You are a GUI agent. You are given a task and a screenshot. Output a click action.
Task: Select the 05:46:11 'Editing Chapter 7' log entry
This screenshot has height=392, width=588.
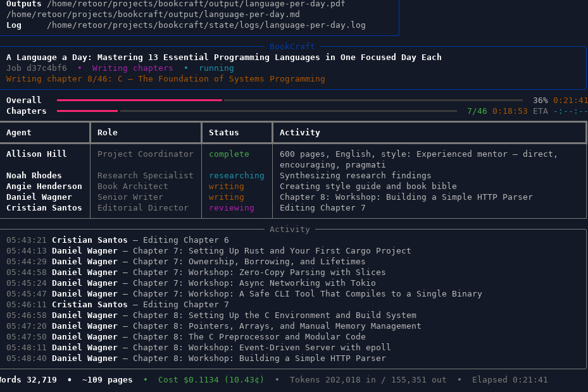click(117, 305)
